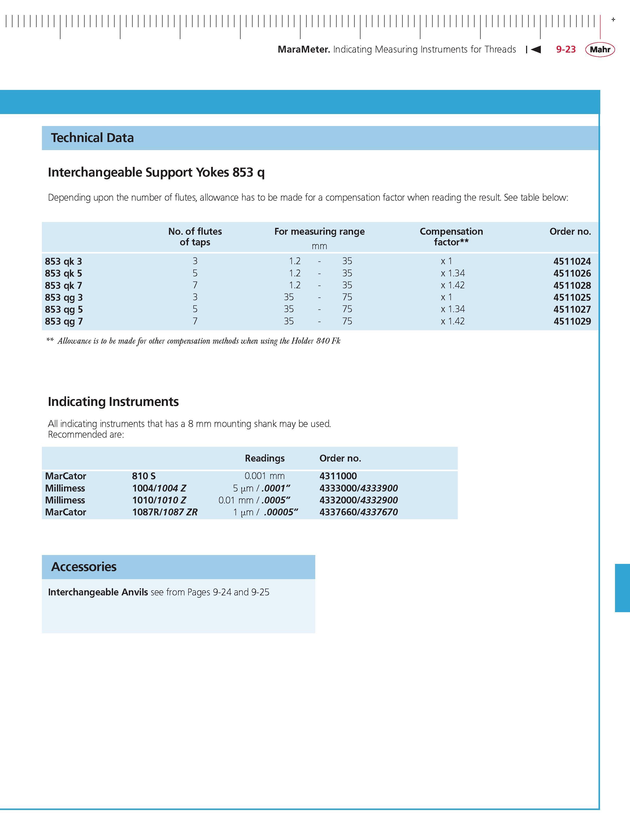Select the Readings column header
630x840 pixels.
[x=265, y=458]
